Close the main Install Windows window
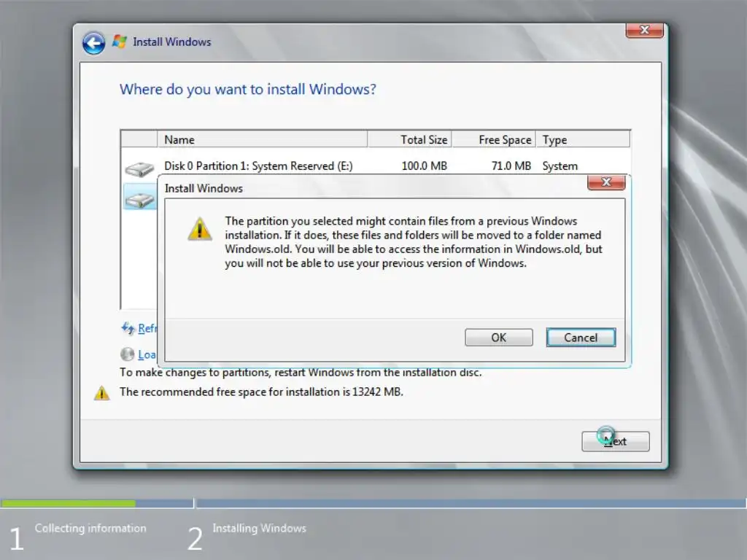Screen dimensions: 747x560 644,30
